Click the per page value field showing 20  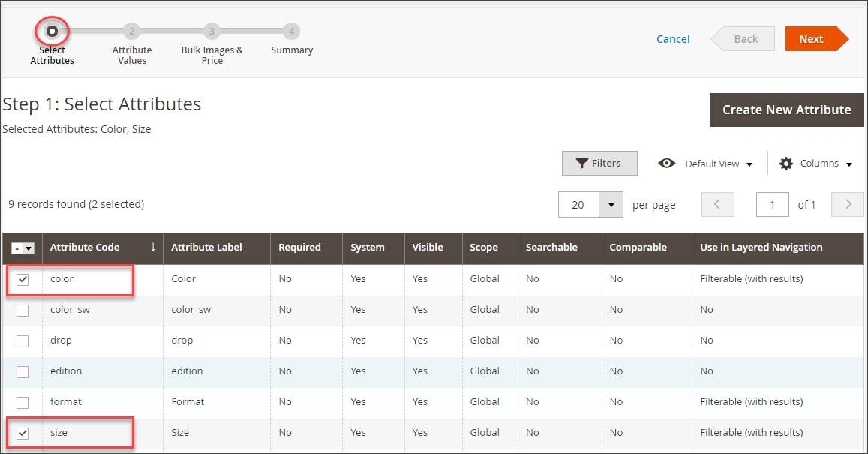(x=578, y=205)
